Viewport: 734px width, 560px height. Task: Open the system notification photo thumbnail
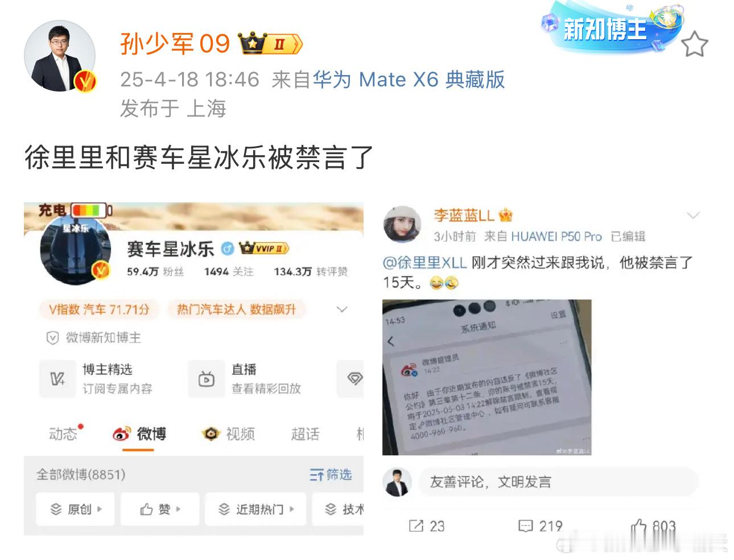tap(487, 378)
